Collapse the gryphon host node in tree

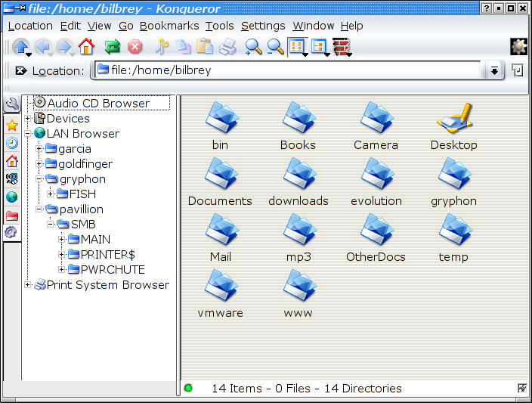pyautogui.click(x=39, y=179)
